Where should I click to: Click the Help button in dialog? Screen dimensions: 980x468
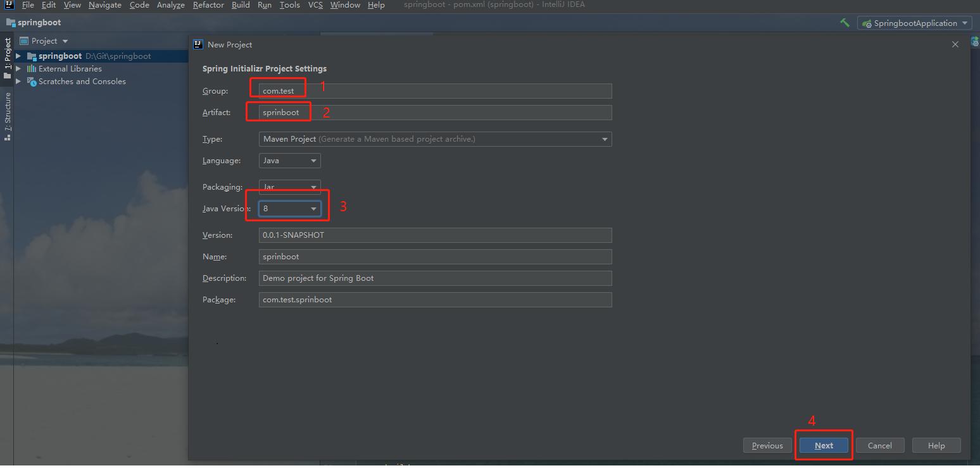pos(936,446)
